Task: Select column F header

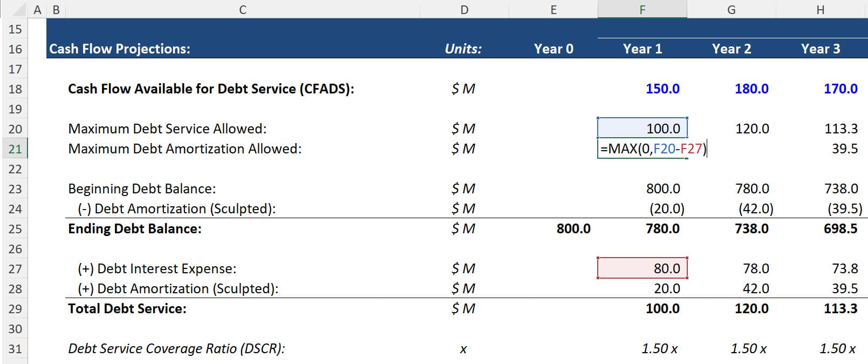Action: 642,9
